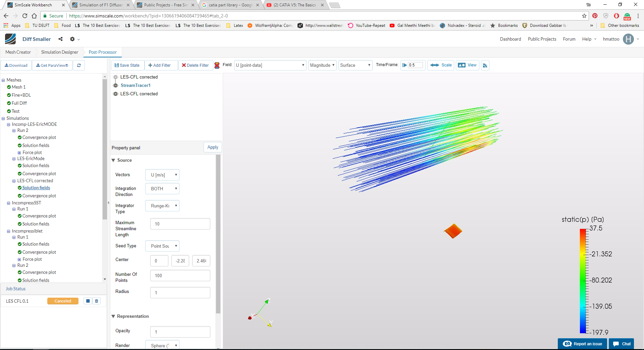Select the Post-Processor tab

[x=103, y=52]
